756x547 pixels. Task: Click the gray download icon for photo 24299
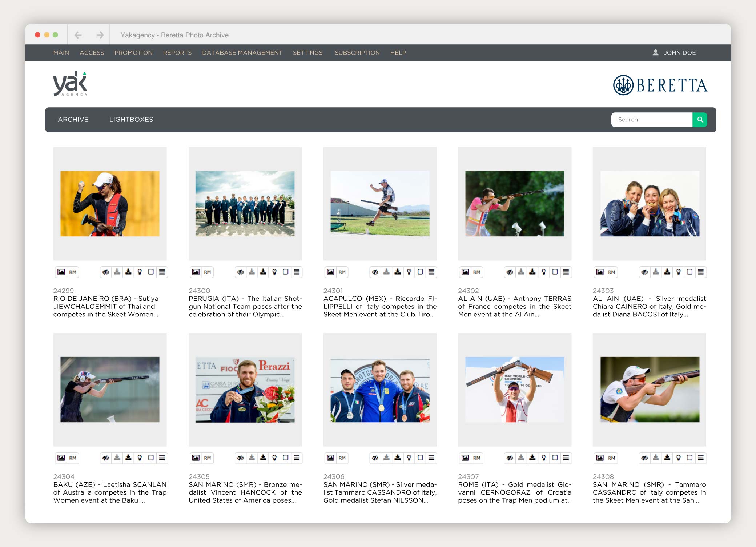tap(117, 272)
